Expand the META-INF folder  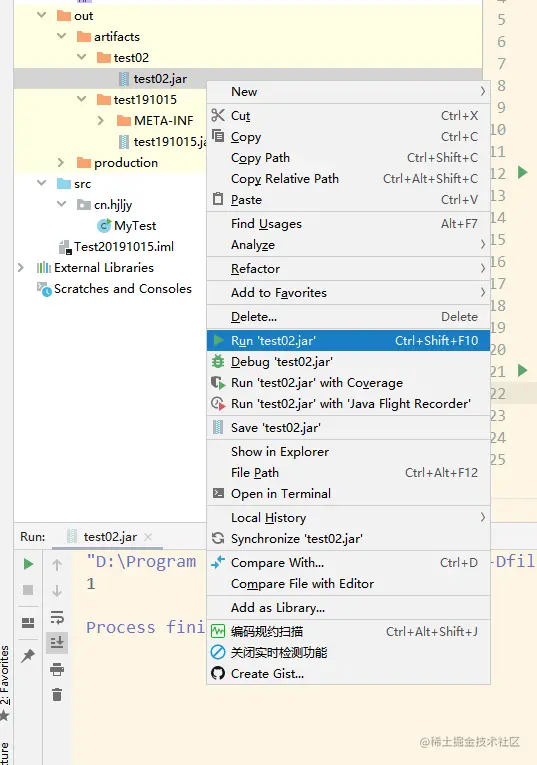coord(101,120)
